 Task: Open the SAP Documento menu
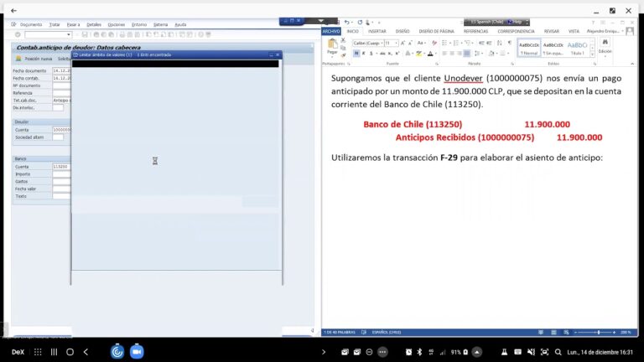point(31,24)
